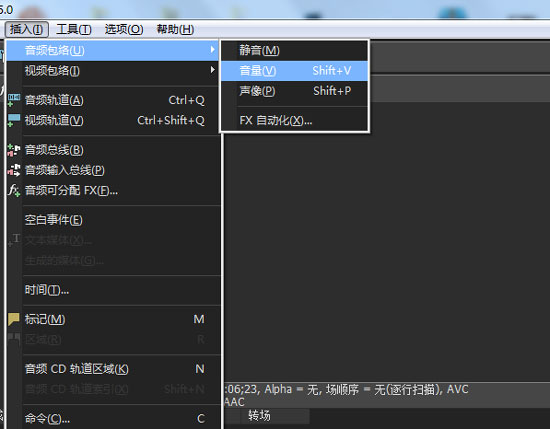Open FX 自动化(X)... dialog

294,121
